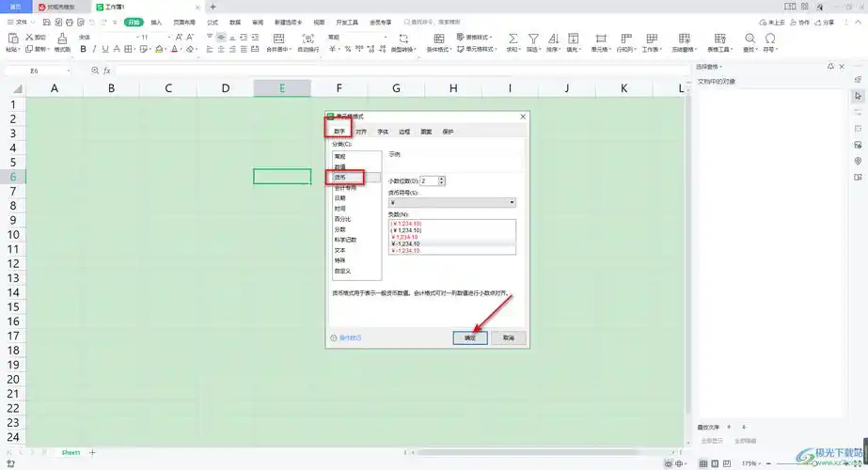Open the Formulas ribbon tab
868x470 pixels.
(x=213, y=23)
